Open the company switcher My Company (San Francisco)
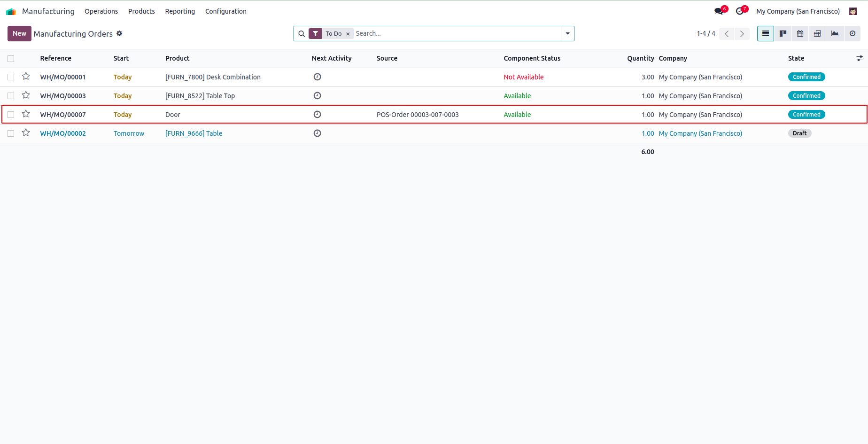Screen dimensions: 868x444 [x=798, y=11]
